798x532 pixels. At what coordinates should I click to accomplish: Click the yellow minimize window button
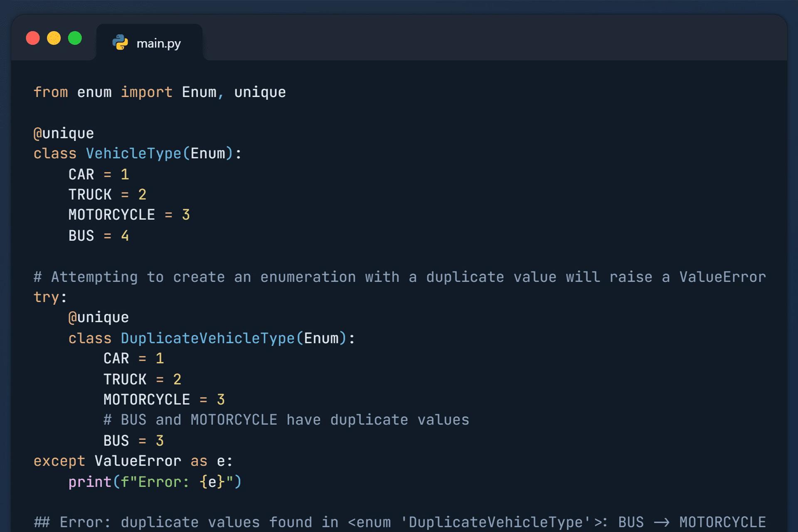point(54,38)
